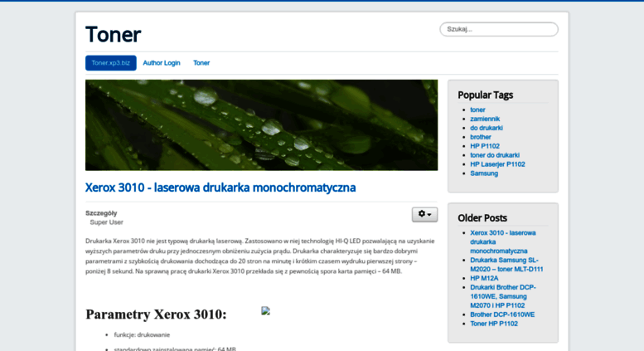Select the 'brother' popular tag

tap(480, 137)
